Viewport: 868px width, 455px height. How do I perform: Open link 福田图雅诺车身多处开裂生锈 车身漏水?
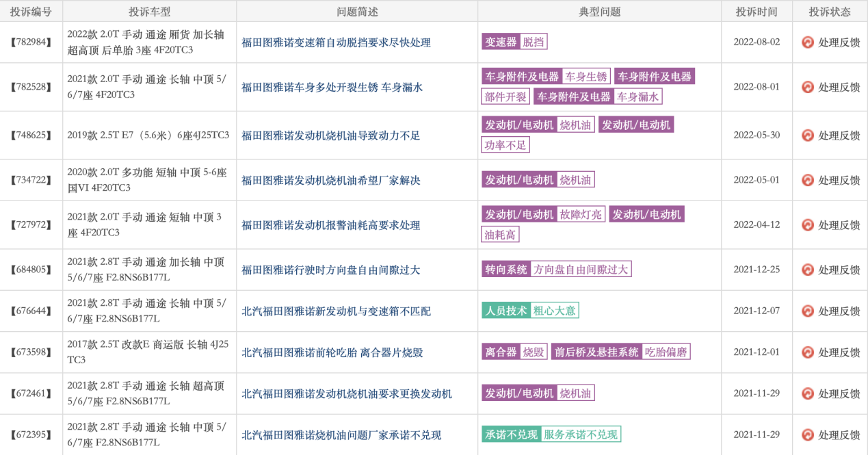(332, 87)
